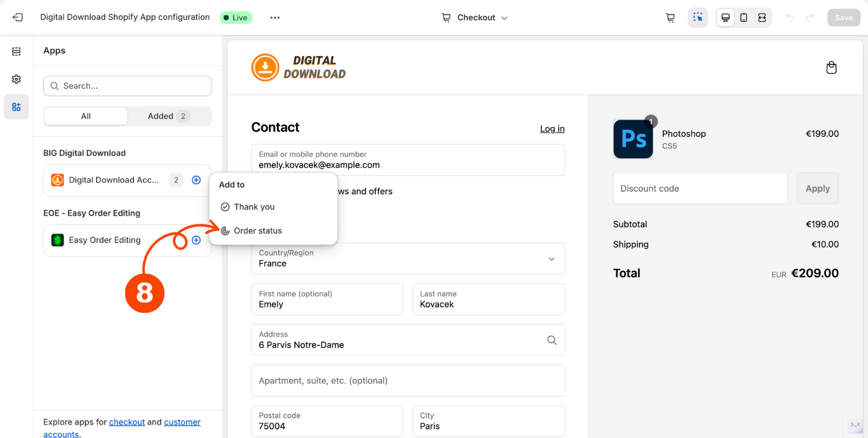Screen dimensions: 868x438
Task: Choose Thank you from Add to menu
Action: [x=254, y=207]
